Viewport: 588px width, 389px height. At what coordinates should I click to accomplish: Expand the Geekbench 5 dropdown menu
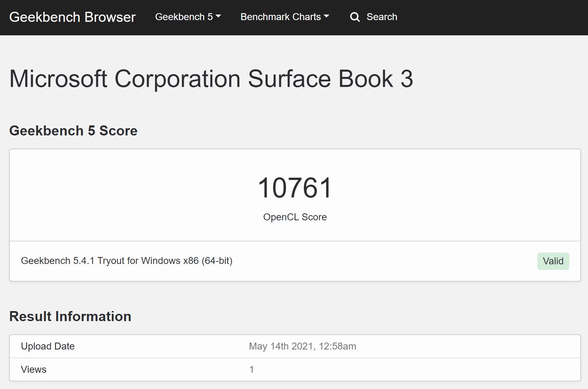pyautogui.click(x=188, y=17)
